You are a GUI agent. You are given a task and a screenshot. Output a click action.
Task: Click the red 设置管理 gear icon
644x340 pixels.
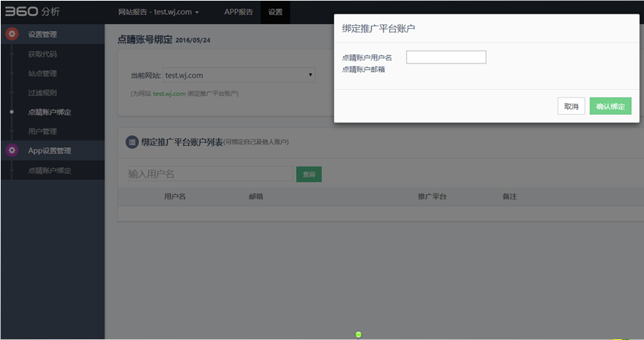point(12,34)
